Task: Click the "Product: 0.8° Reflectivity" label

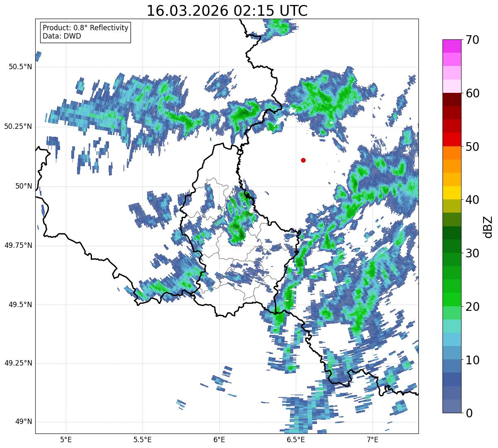Action: (x=86, y=28)
